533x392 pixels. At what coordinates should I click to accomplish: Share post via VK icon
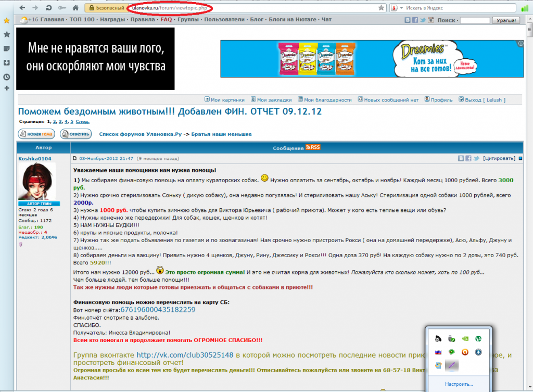point(461,158)
